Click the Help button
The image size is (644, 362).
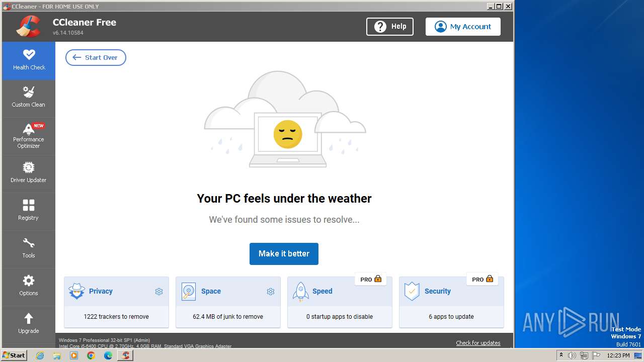point(390,27)
